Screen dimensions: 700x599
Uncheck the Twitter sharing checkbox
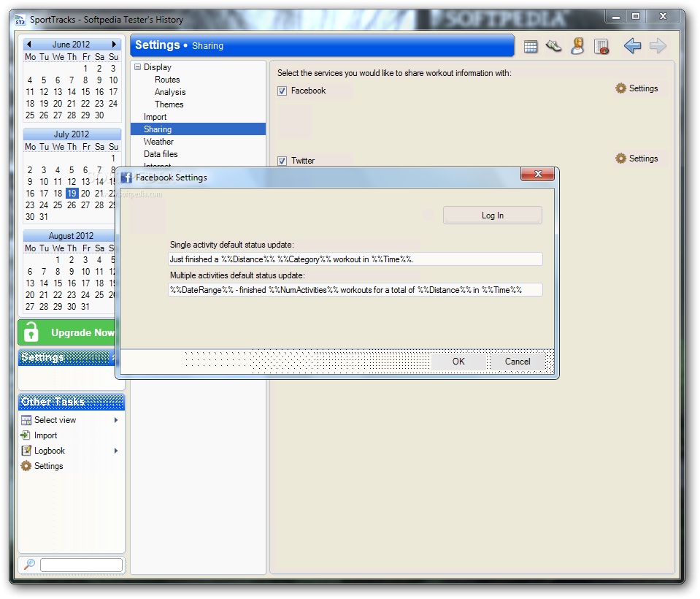(282, 161)
